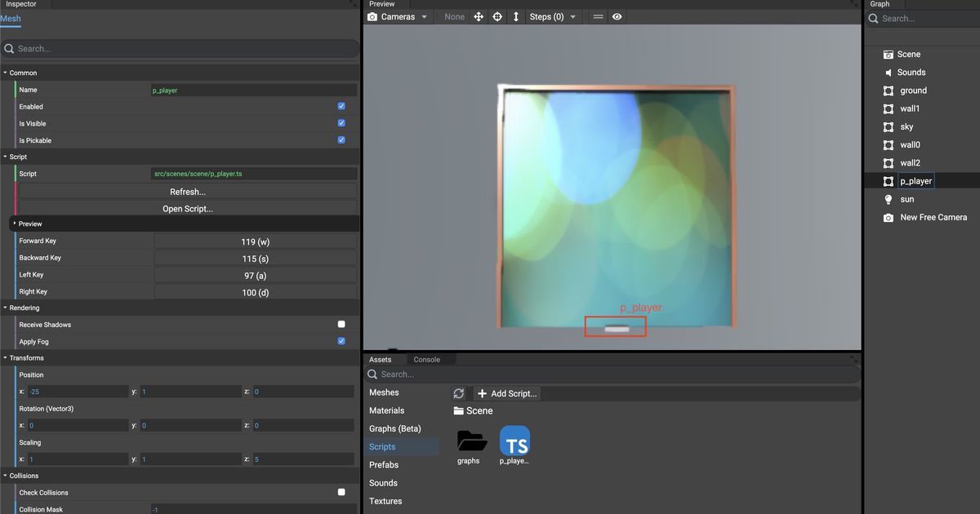
Task: Open the p_player TypeScript asset thumbnail
Action: coord(515,441)
